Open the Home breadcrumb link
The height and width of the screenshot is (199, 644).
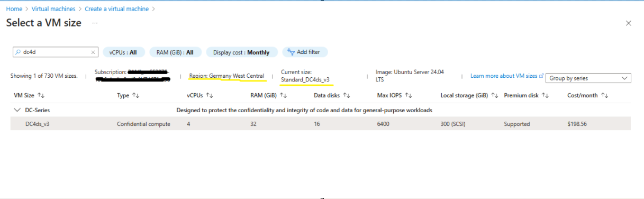pos(14,9)
